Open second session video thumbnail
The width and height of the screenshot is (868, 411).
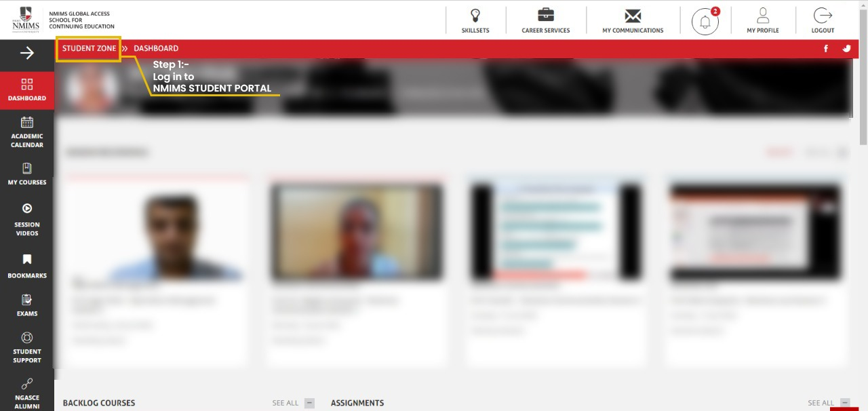click(x=356, y=232)
